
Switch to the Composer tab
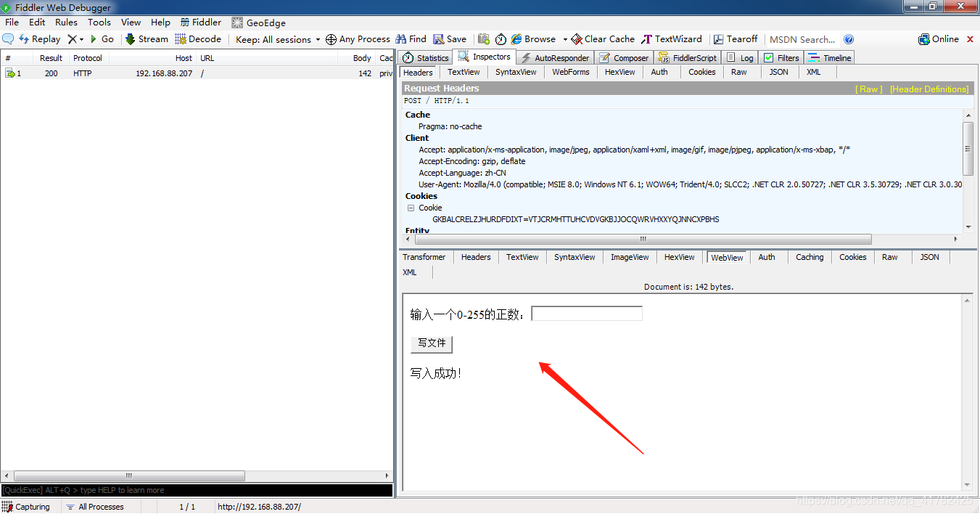pyautogui.click(x=625, y=58)
